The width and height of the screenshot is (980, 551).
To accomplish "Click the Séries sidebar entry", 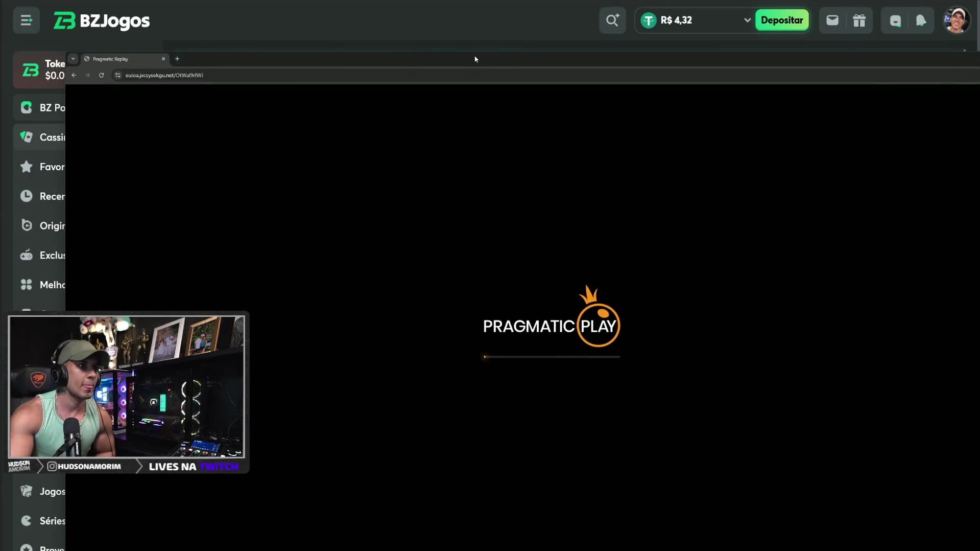I will coord(40,521).
